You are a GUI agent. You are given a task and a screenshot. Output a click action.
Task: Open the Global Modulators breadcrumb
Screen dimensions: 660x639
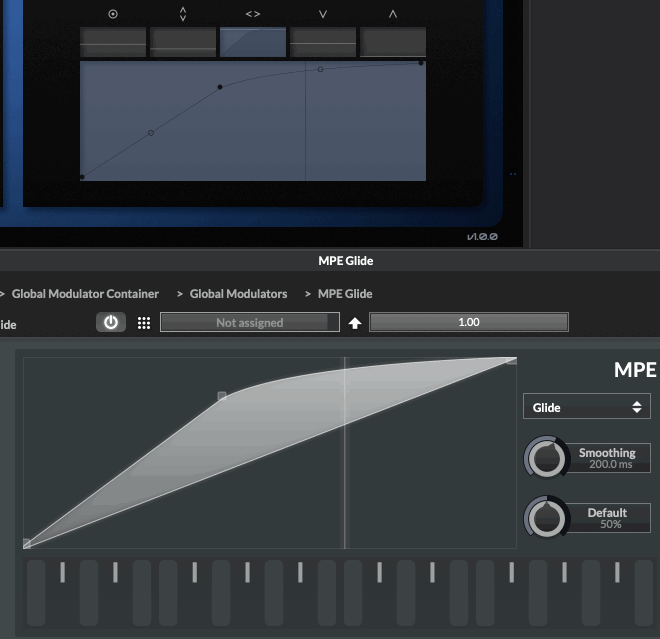point(238,294)
